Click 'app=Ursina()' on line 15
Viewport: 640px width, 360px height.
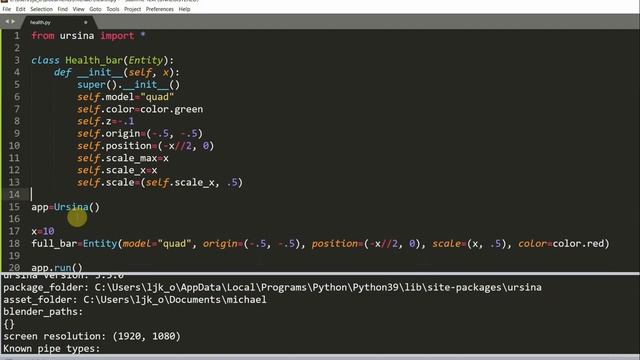tap(65, 207)
